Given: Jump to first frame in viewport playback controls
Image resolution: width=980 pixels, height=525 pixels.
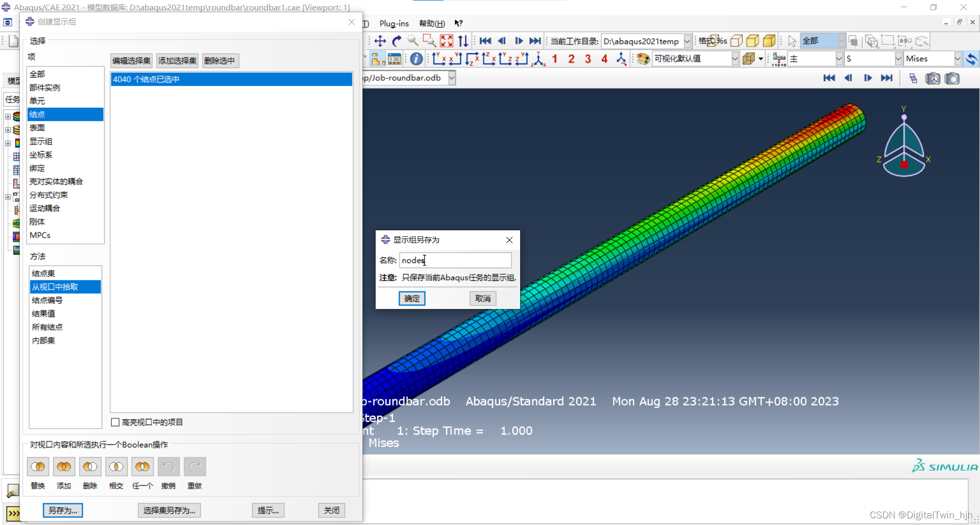Looking at the screenshot, I should coord(829,78).
